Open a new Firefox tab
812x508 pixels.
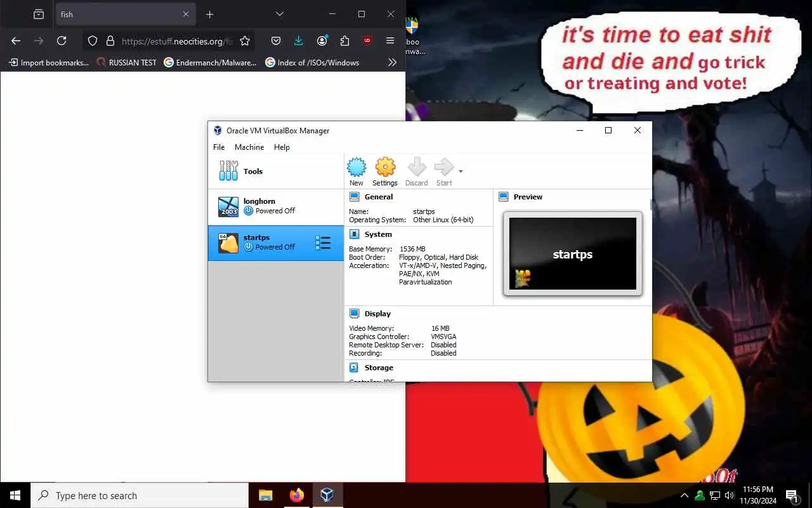tap(209, 14)
